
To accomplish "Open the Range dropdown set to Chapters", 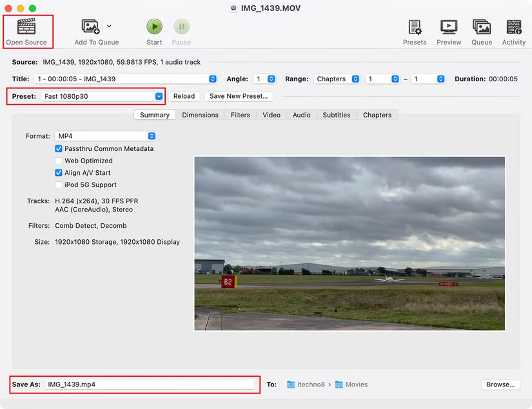I will click(x=337, y=79).
